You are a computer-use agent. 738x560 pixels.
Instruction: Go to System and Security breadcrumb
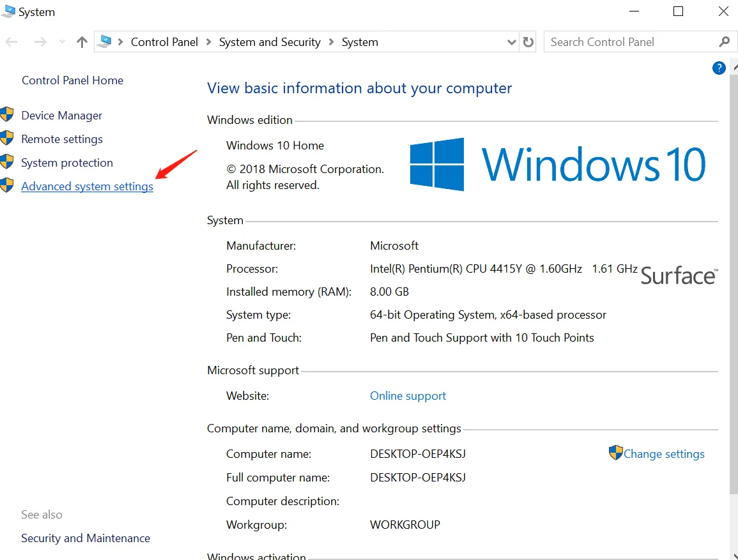270,42
